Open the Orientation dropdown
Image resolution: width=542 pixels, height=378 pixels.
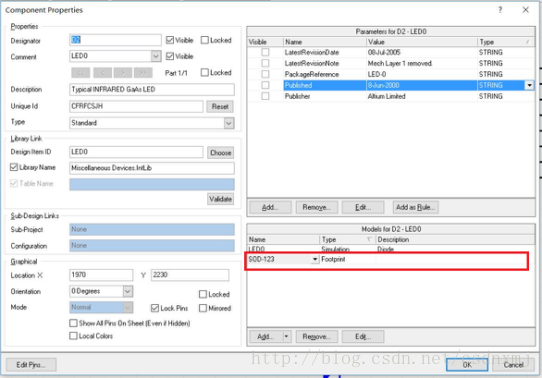click(x=128, y=291)
